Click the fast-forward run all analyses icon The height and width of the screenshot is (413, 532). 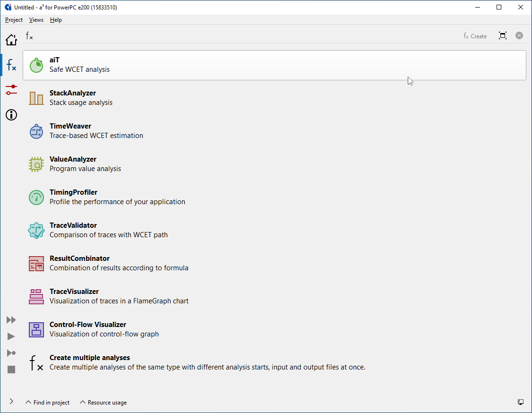(x=11, y=320)
